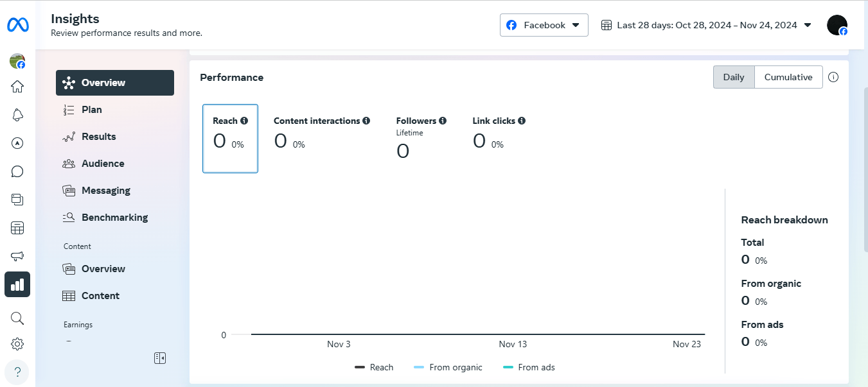This screenshot has height=387, width=868.
Task: Select the Followers Lifetime metric
Action: pyautogui.click(x=421, y=137)
